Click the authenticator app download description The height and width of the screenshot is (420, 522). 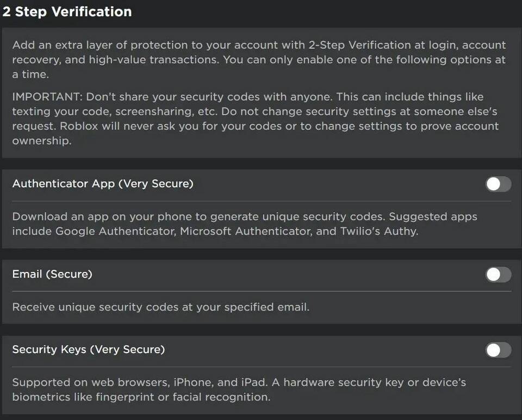point(245,224)
